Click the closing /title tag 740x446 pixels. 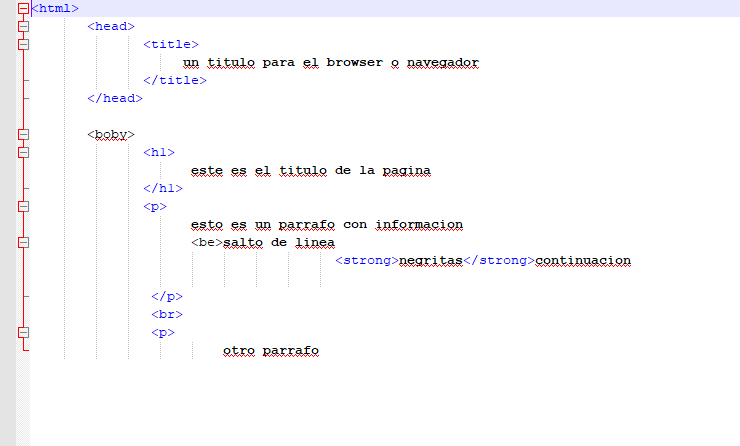click(x=175, y=80)
